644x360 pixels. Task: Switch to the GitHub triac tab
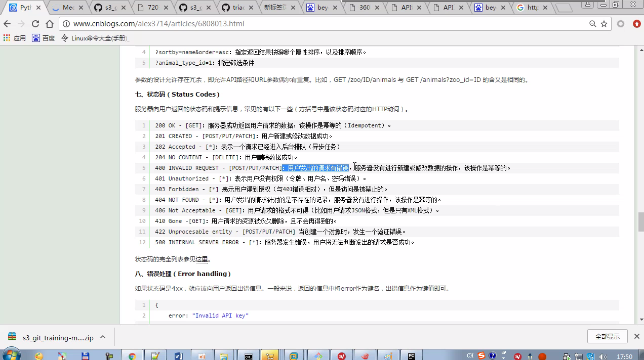(x=238, y=8)
